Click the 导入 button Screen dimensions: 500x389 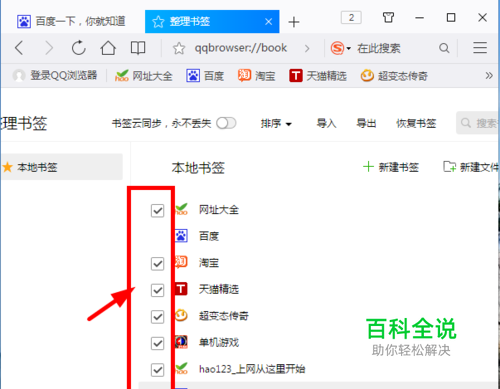click(x=326, y=123)
